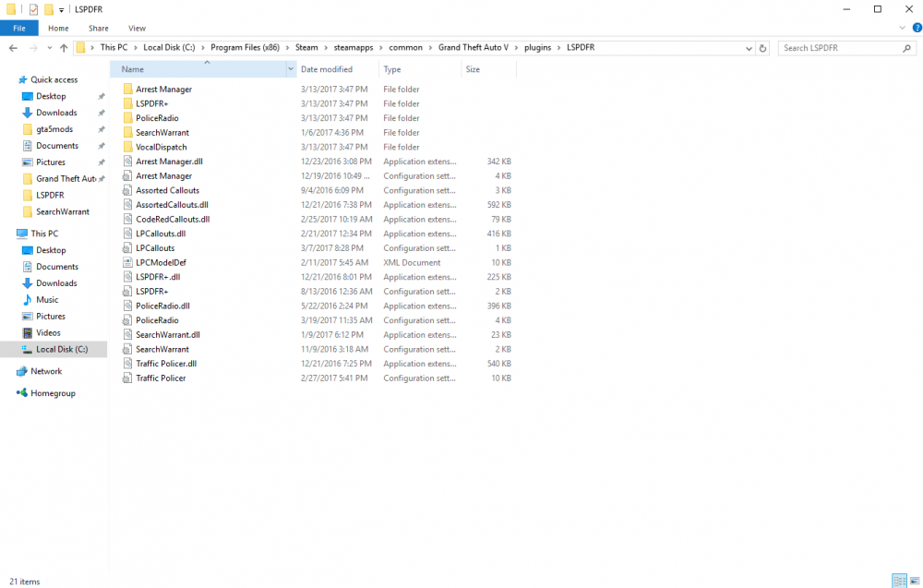Sort by Type column header
The height and width of the screenshot is (588, 923).
(x=392, y=69)
